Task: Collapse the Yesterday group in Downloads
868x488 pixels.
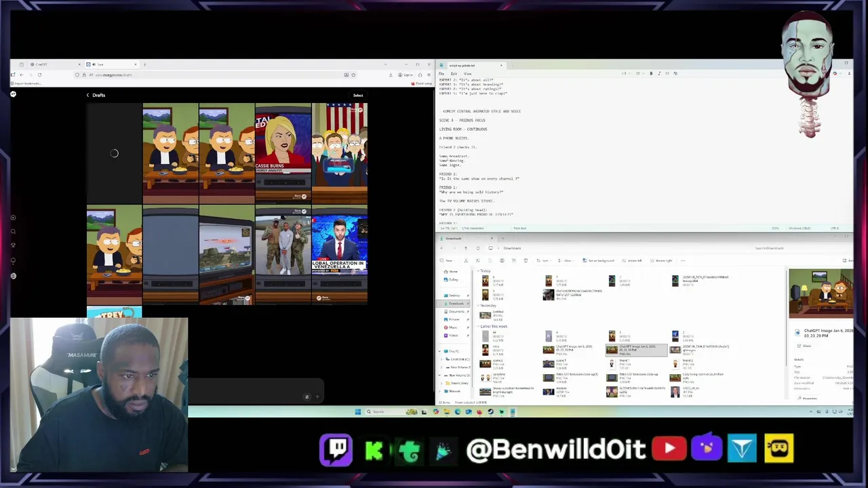Action: coord(478,306)
